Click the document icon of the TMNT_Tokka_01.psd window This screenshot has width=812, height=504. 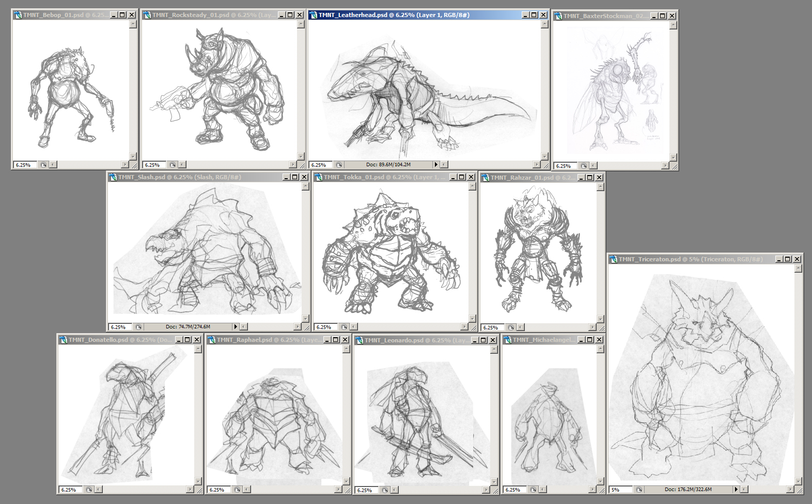[x=319, y=177]
